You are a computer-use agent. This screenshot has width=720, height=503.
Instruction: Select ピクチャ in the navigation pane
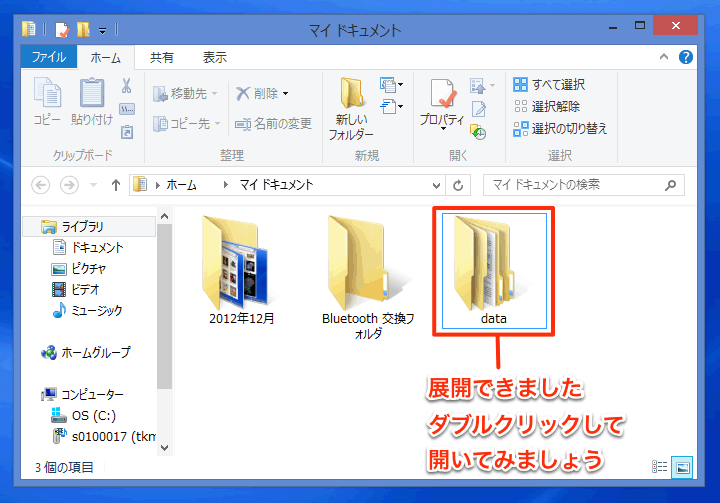click(79, 269)
